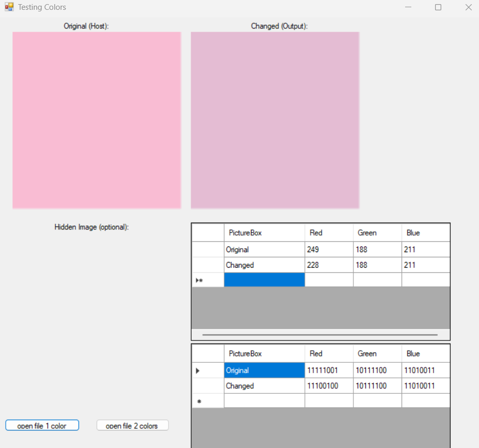The height and width of the screenshot is (448, 479).
Task: Click Blue column header in upper table
Action: point(425,233)
